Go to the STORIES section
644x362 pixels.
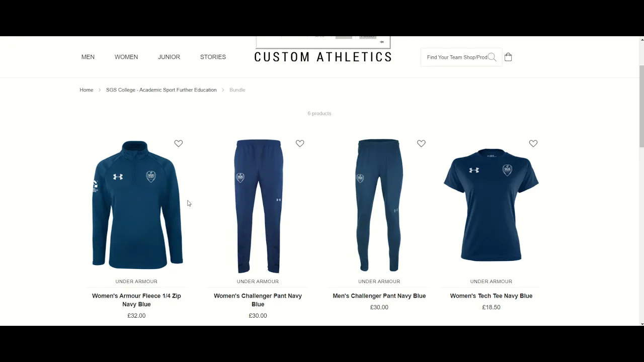tap(213, 57)
